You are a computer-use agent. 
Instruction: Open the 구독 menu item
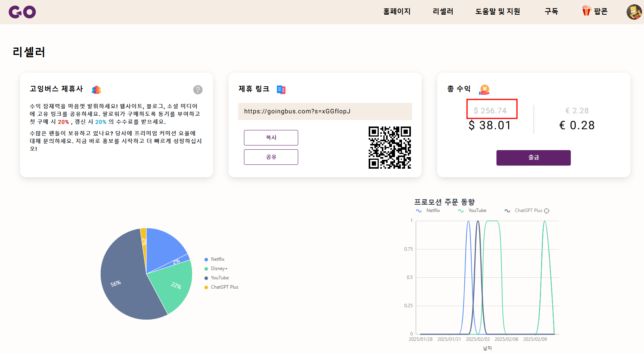[551, 12]
